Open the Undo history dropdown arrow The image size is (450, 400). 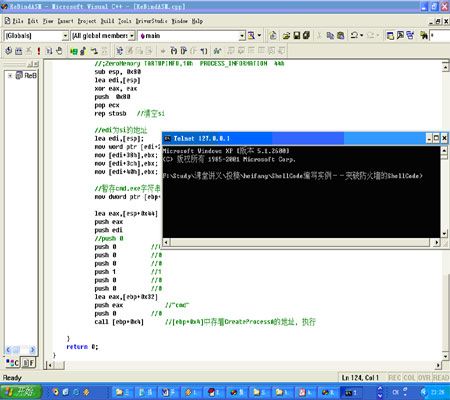pos(362,35)
